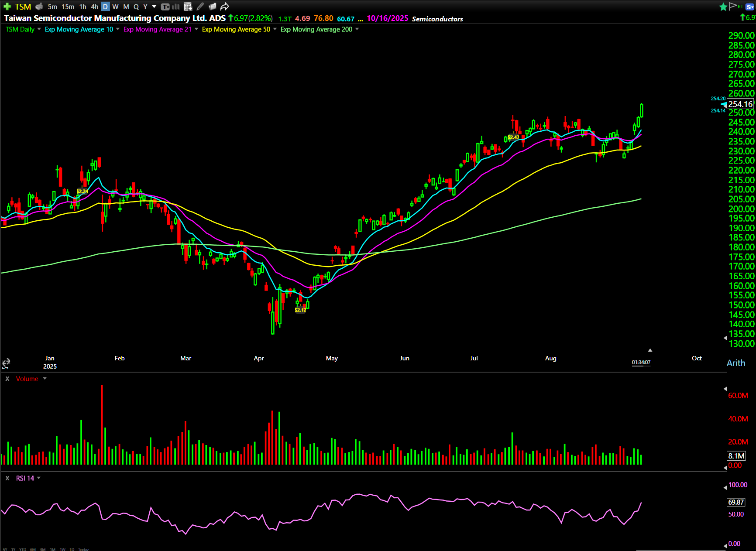Toggle the Arith scale mode
This screenshot has width=756, height=551.
click(736, 363)
